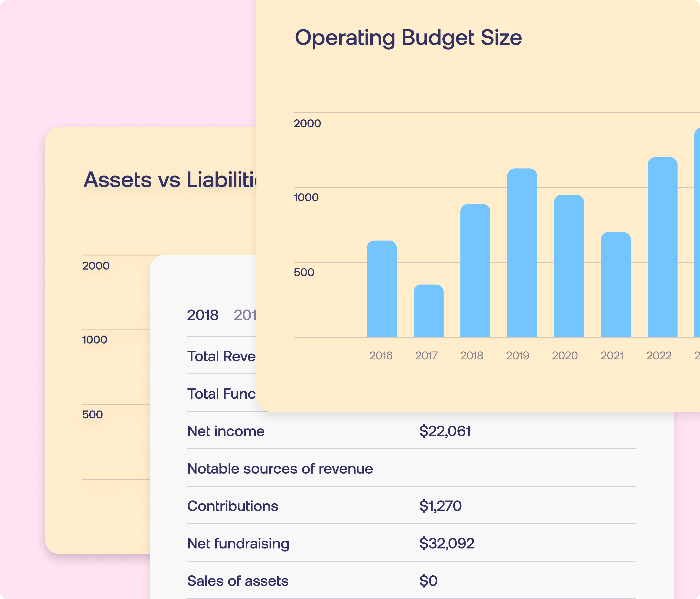Click the Operating Budget Size title

(408, 38)
